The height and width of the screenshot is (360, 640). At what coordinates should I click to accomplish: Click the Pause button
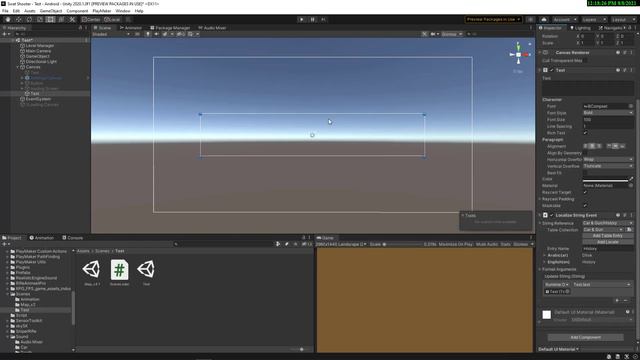point(313,19)
